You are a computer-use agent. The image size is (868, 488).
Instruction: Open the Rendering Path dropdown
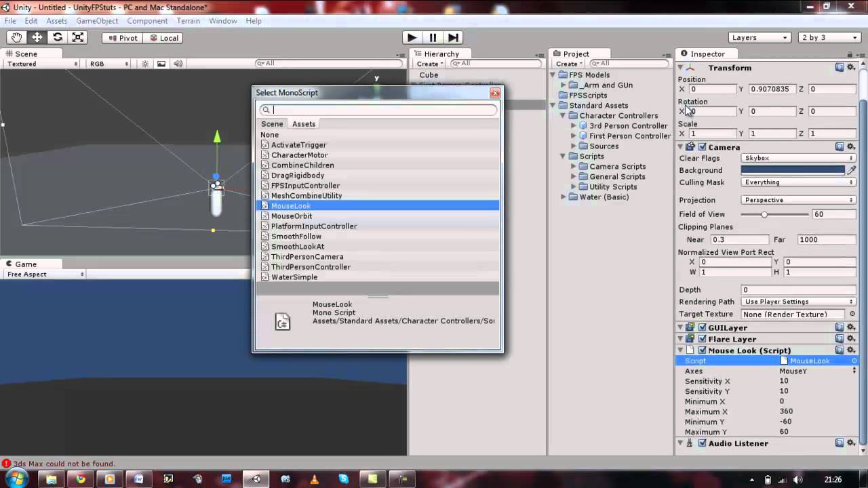click(798, 302)
